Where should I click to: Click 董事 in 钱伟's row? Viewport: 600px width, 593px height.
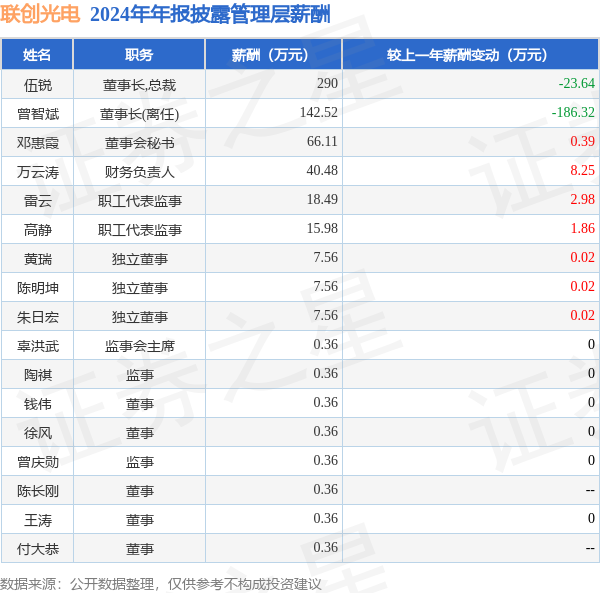point(139,404)
